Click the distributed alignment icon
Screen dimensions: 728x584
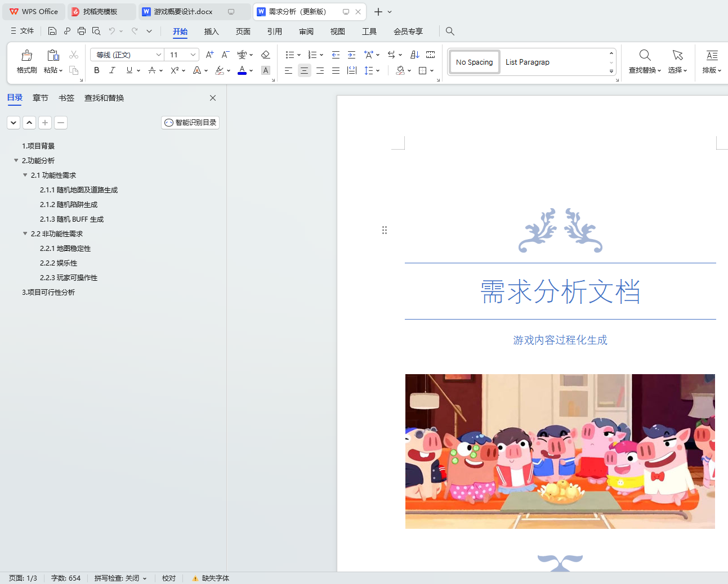(352, 70)
